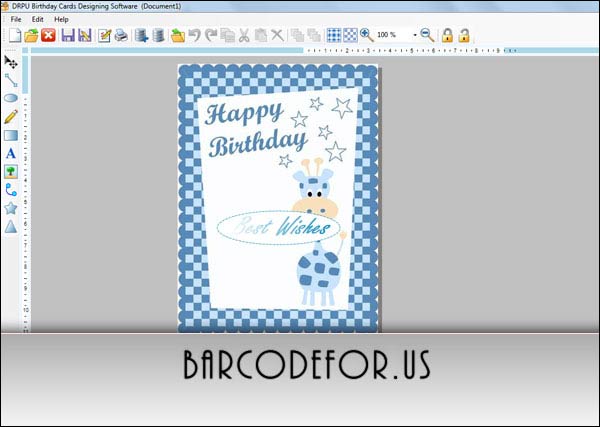Click the Undo arrow icon
600x427 pixels.
[195, 36]
